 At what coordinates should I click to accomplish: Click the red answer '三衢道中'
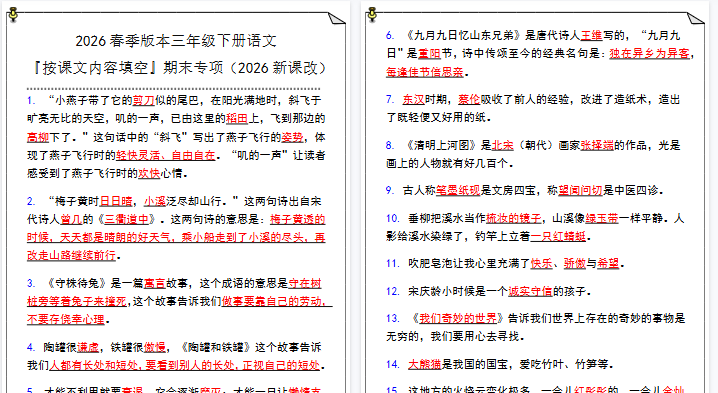[x=127, y=219]
